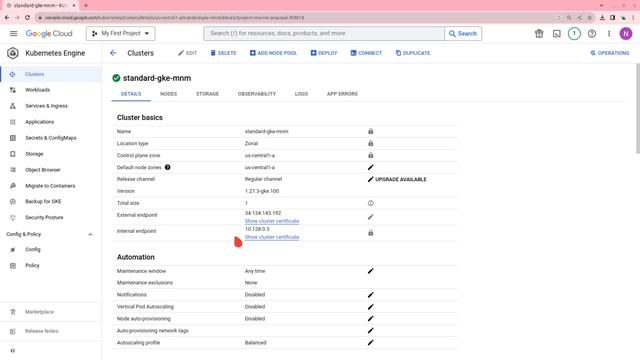Go back with the Clusters arrow
Screen dimensions: 640x360
point(113,53)
